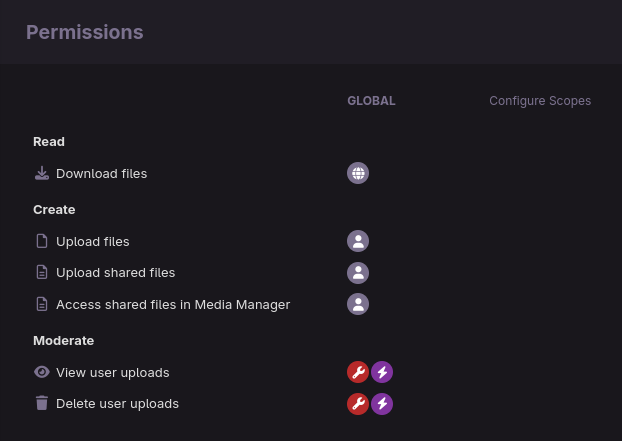Click the eye icon for View user uploads
Image resolution: width=622 pixels, height=441 pixels.
pos(42,372)
